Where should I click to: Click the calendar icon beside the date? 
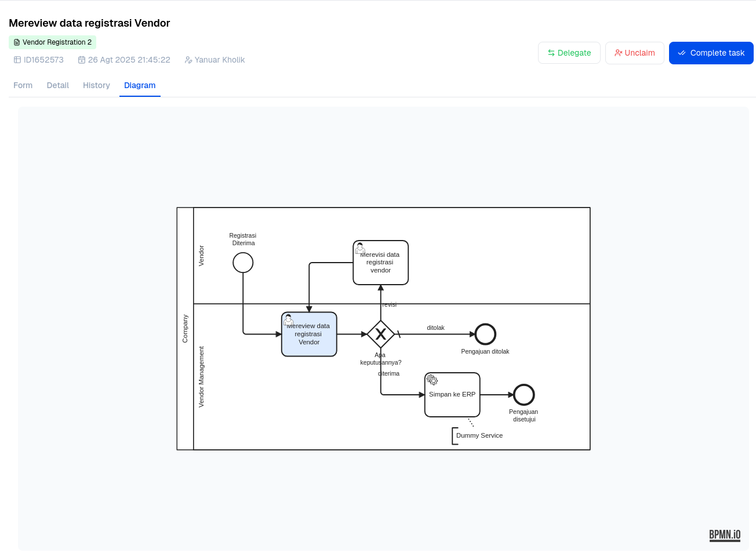(x=82, y=60)
